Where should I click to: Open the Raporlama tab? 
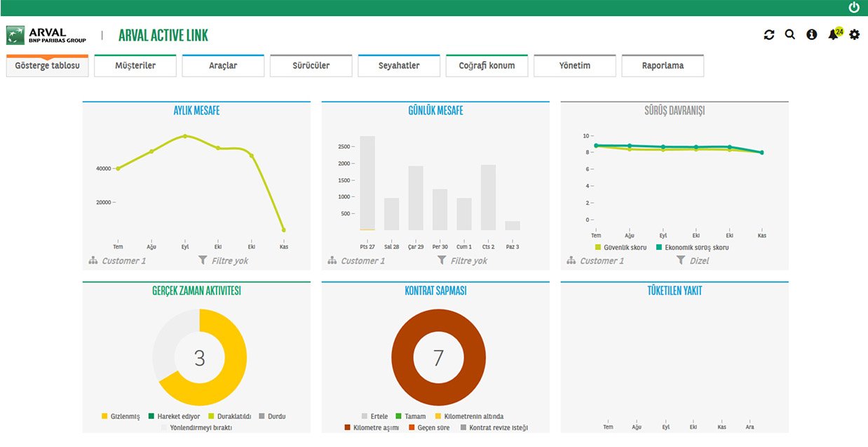[663, 65]
